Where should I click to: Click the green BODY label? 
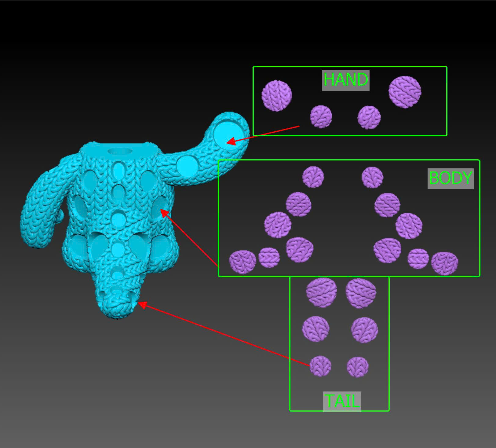pos(450,178)
